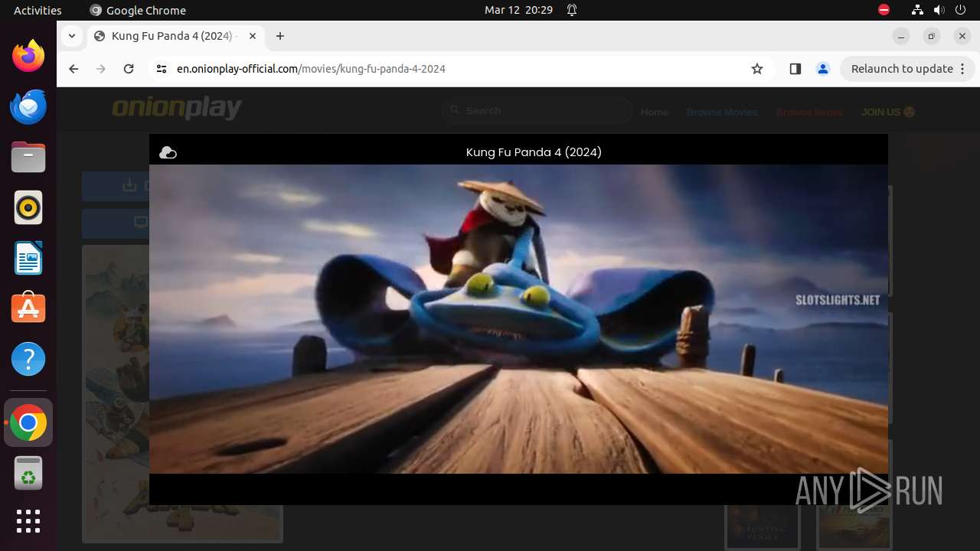Open Chrome profile avatar
The width and height of the screenshot is (980, 551).
point(823,69)
